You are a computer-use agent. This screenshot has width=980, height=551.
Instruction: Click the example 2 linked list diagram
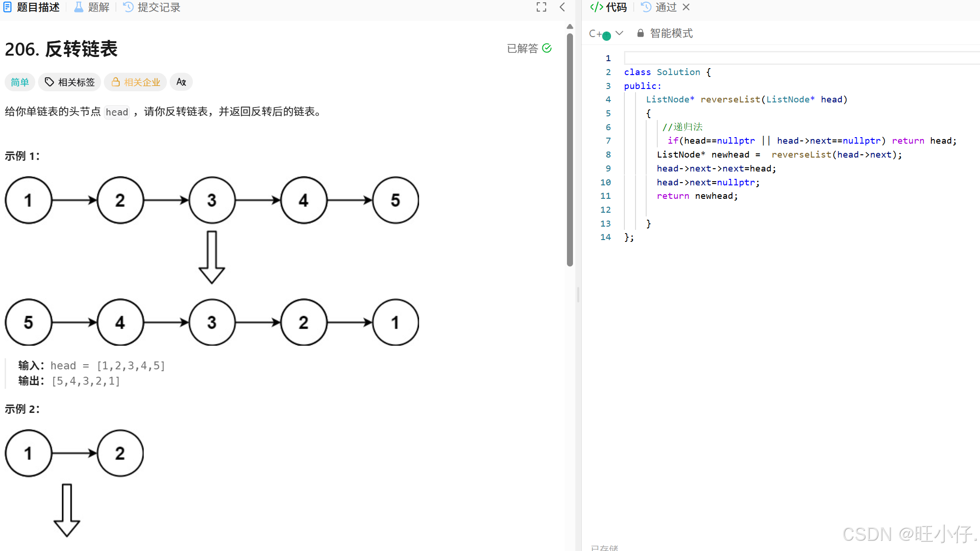click(74, 483)
